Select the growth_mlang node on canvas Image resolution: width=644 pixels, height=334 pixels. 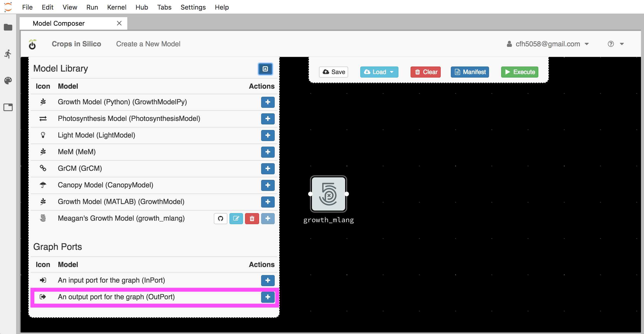click(x=329, y=194)
